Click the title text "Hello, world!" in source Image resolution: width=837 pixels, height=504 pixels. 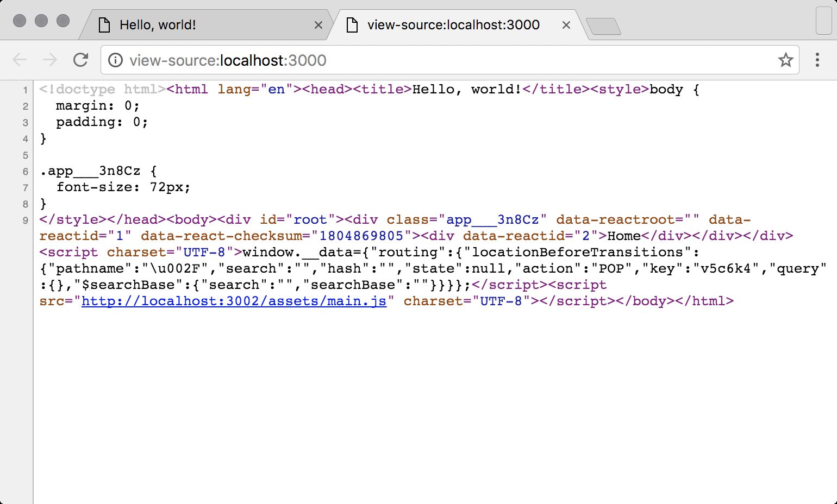[467, 89]
